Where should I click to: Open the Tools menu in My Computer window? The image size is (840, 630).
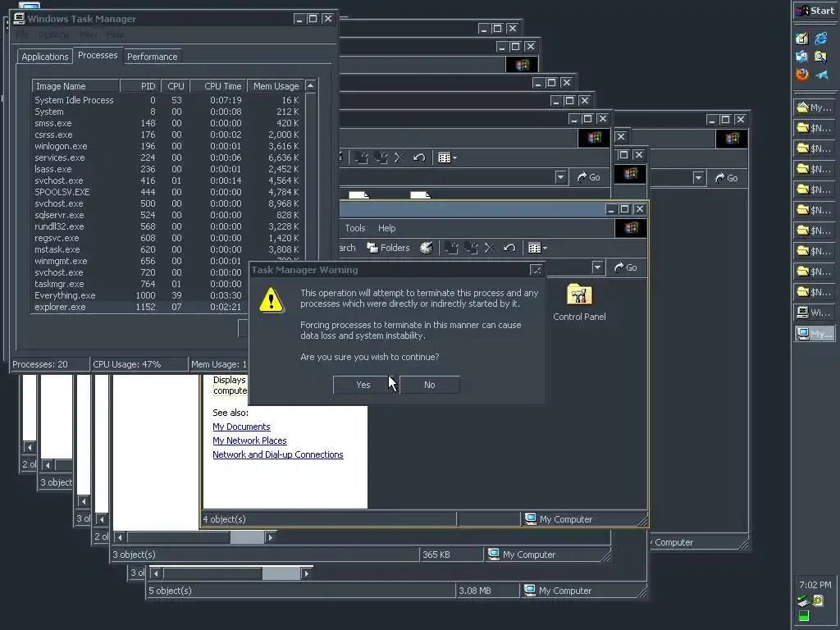tap(354, 228)
